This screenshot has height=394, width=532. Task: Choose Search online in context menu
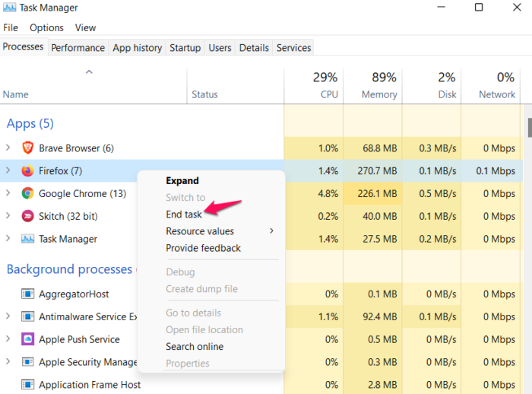(x=195, y=347)
